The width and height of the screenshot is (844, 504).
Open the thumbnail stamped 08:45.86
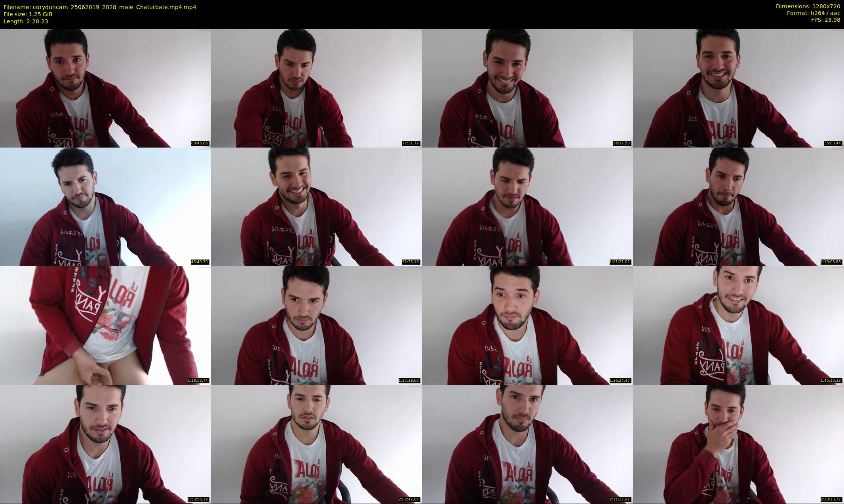(x=105, y=88)
